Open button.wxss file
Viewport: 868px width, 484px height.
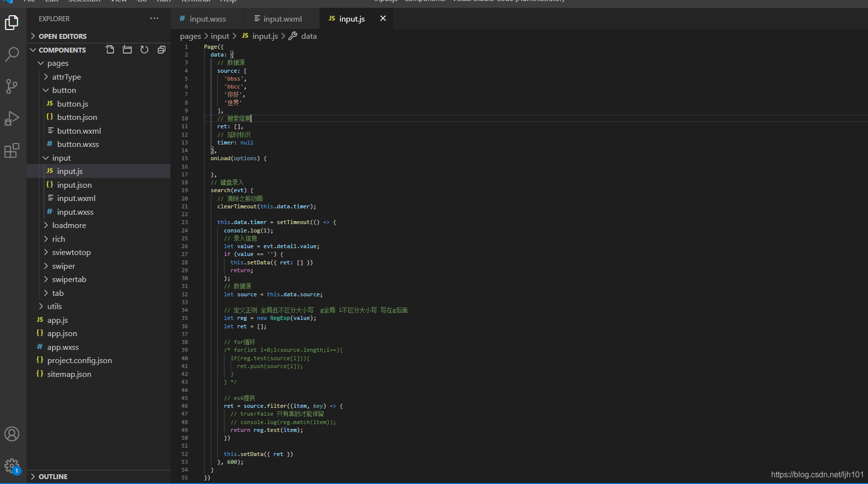click(x=98, y=144)
